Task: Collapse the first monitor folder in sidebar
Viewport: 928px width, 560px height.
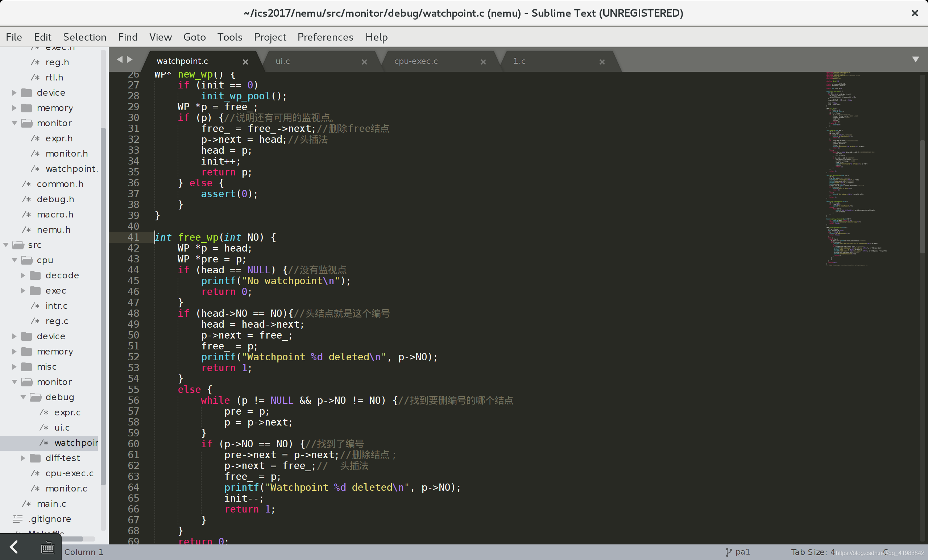Action: [x=14, y=123]
